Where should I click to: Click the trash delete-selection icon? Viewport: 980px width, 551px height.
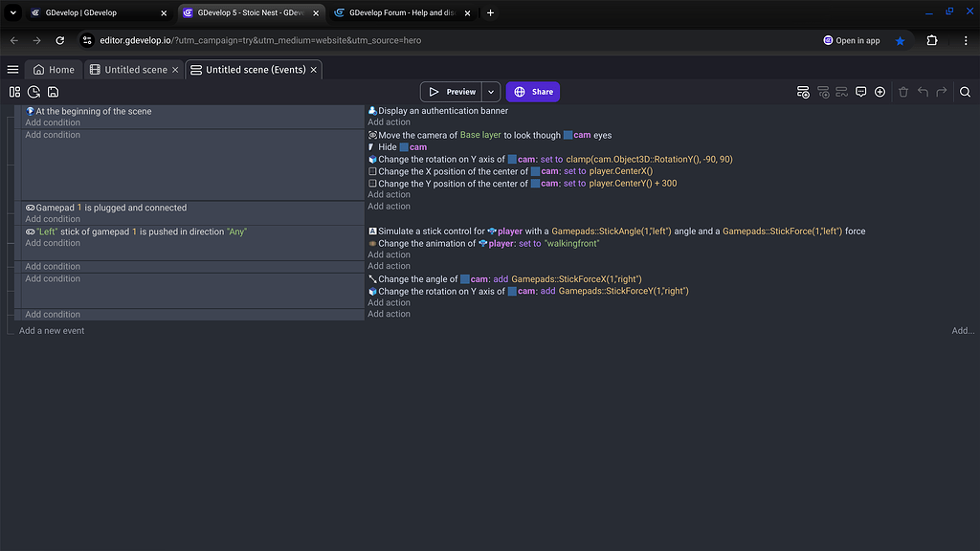[x=903, y=92]
